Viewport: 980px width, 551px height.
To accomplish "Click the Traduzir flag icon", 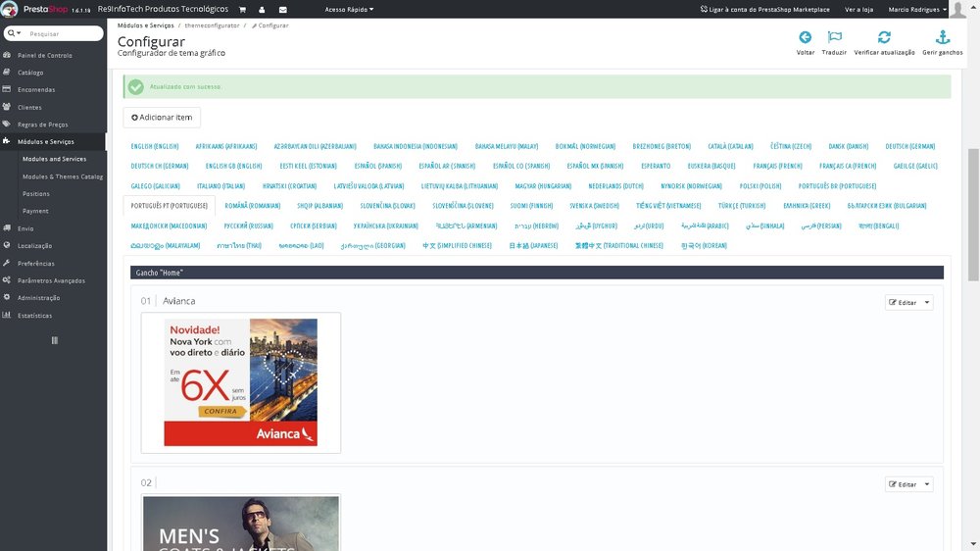I will pos(834,37).
